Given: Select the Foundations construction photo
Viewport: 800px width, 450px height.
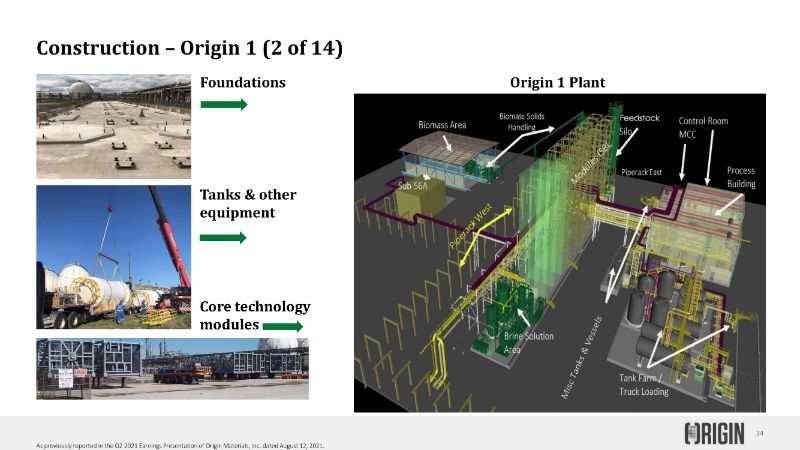Looking at the screenshot, I should pyautogui.click(x=113, y=126).
